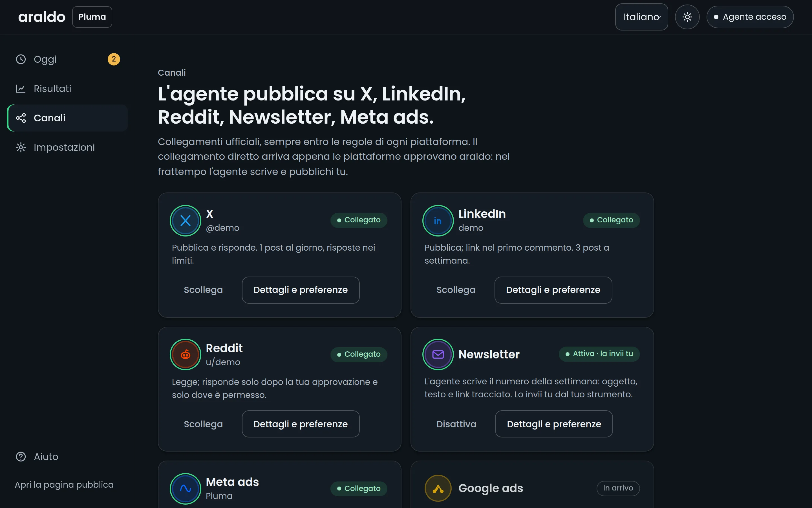The image size is (812, 508).
Task: Go to Risultati in the sidebar
Action: [x=67, y=89]
